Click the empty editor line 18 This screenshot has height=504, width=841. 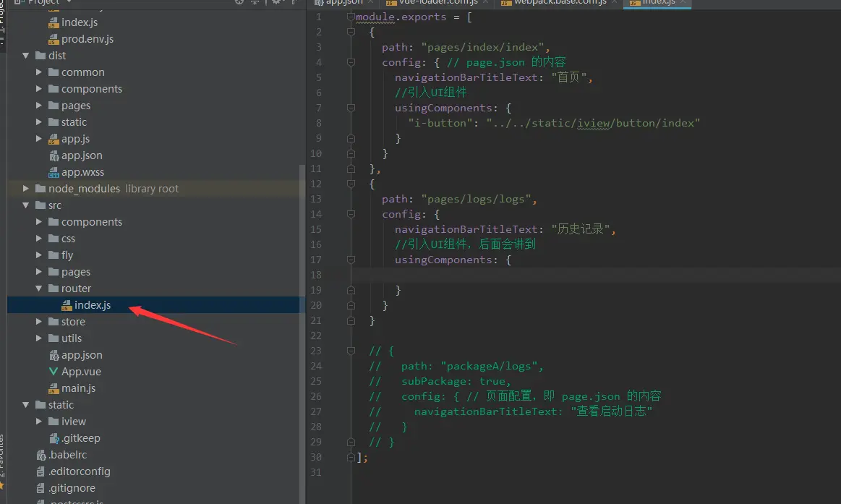pos(595,275)
